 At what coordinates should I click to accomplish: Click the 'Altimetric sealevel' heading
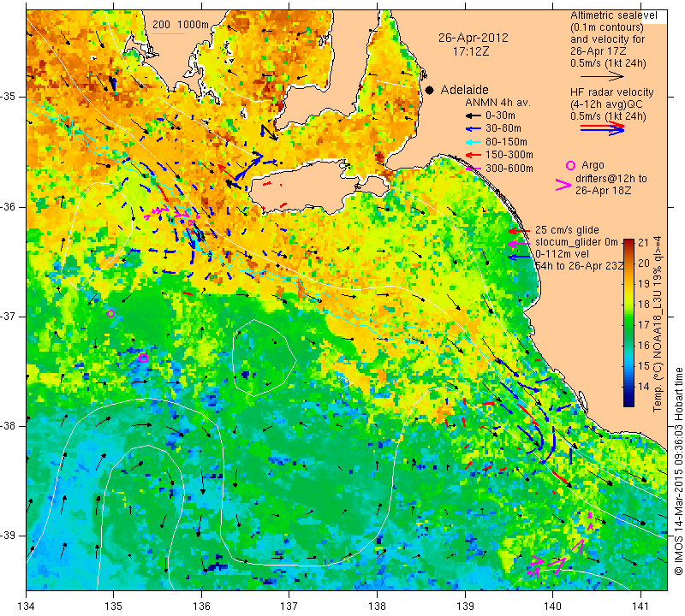[x=613, y=15]
